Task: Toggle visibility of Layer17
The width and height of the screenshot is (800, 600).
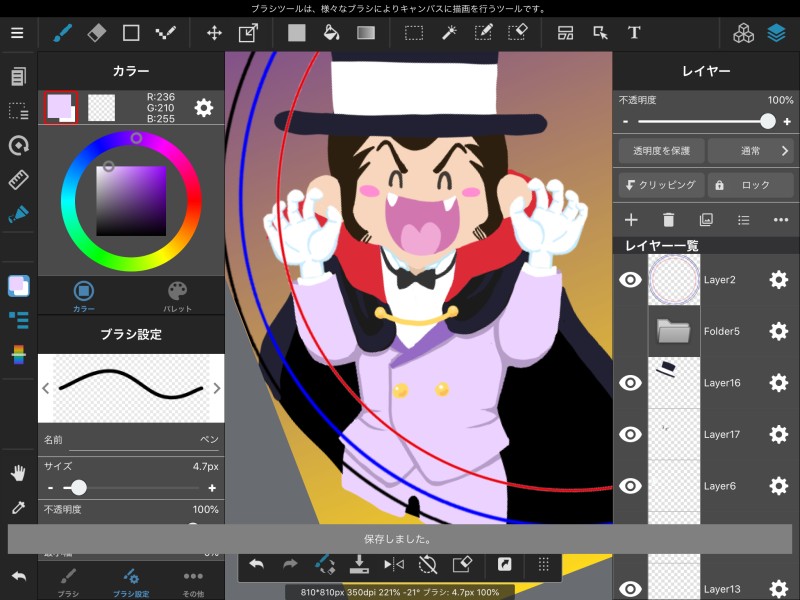Action: pos(630,434)
